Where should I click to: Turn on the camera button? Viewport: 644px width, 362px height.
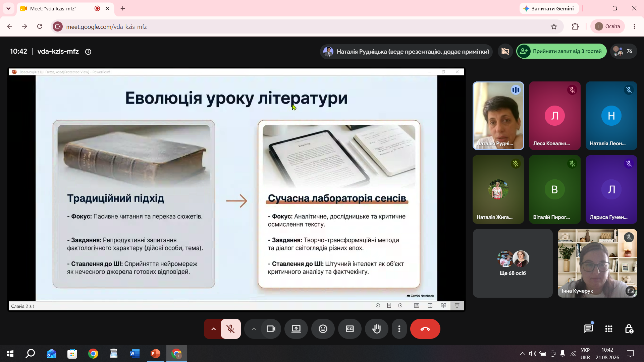coord(271,329)
